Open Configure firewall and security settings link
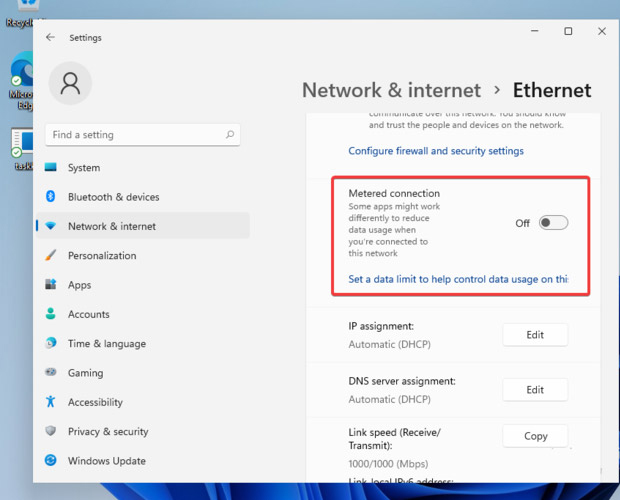Viewport: 620px width, 500px height. (x=436, y=151)
